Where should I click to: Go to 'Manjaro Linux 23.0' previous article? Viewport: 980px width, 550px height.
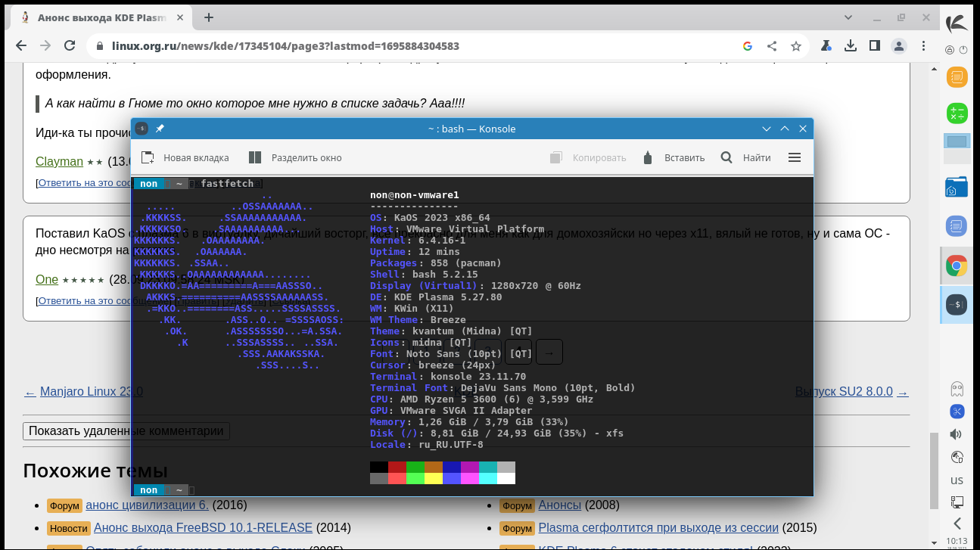91,392
